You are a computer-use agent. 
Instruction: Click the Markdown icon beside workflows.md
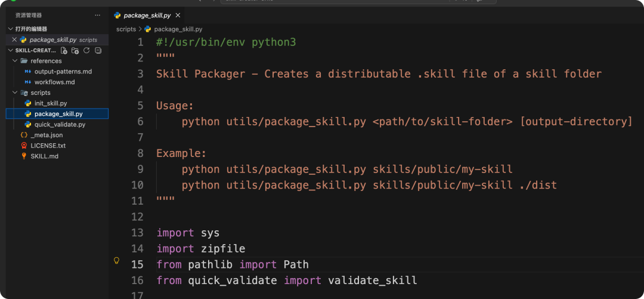point(28,82)
